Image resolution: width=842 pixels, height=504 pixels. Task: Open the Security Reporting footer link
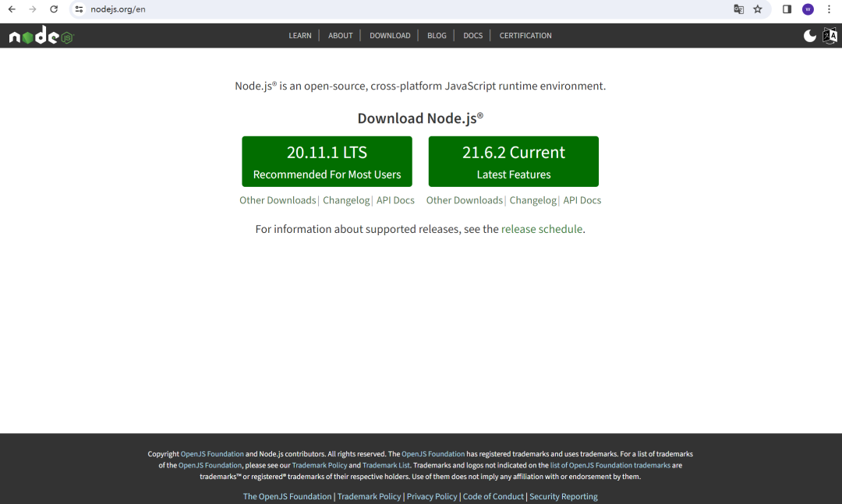564,496
